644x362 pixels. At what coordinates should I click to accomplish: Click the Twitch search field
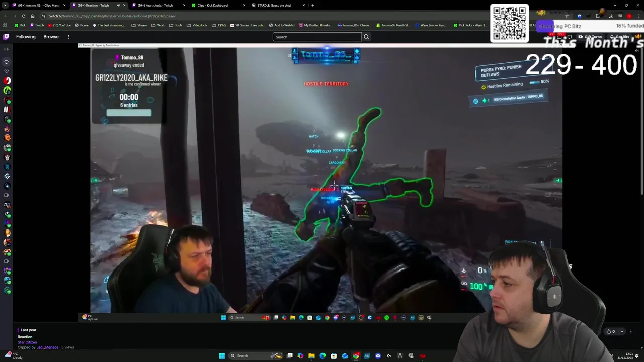pyautogui.click(x=317, y=37)
